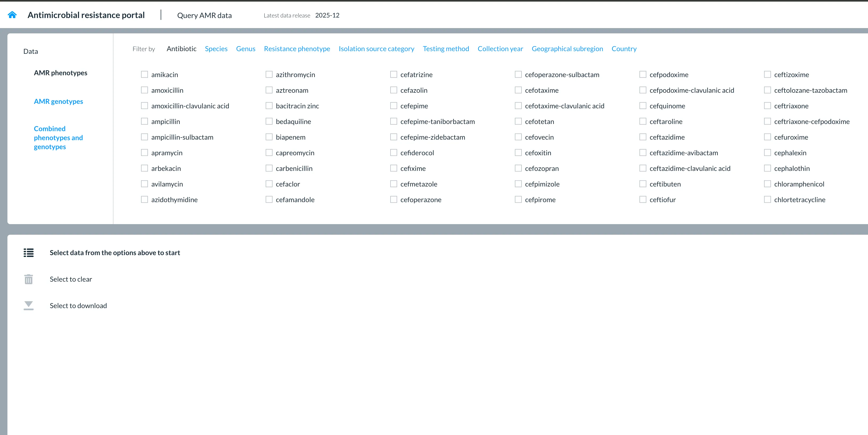Select ceftazidime-avibactam checkbox
The width and height of the screenshot is (868, 435).
(x=643, y=153)
